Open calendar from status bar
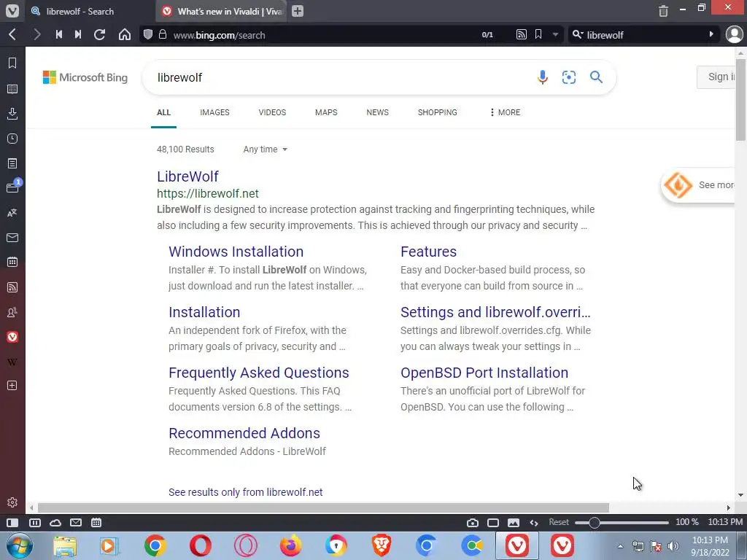Image resolution: width=747 pixels, height=560 pixels. (96, 522)
